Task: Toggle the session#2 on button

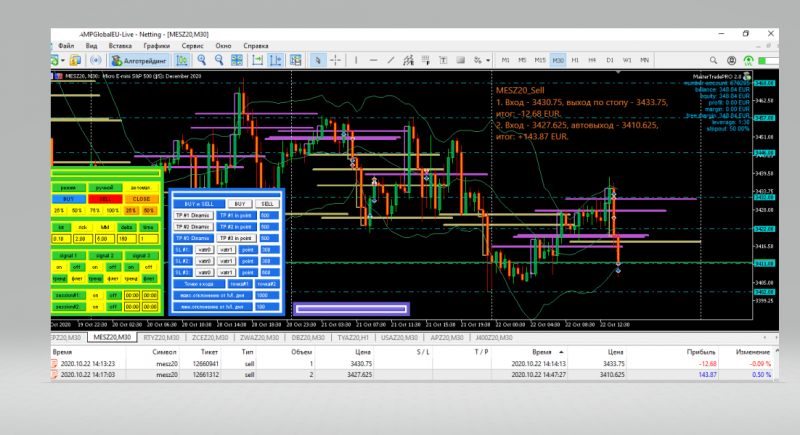Action: (95, 306)
